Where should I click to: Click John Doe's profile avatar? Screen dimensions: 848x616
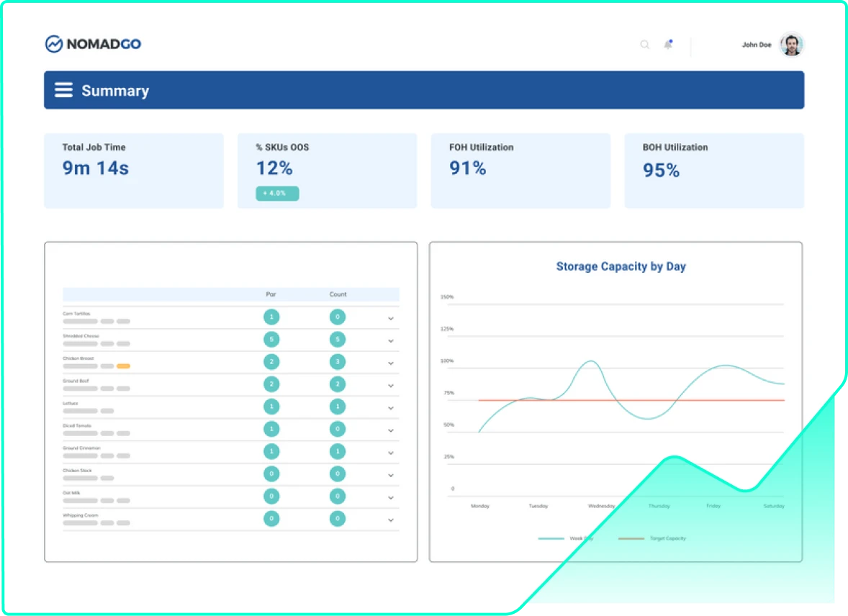tap(790, 44)
